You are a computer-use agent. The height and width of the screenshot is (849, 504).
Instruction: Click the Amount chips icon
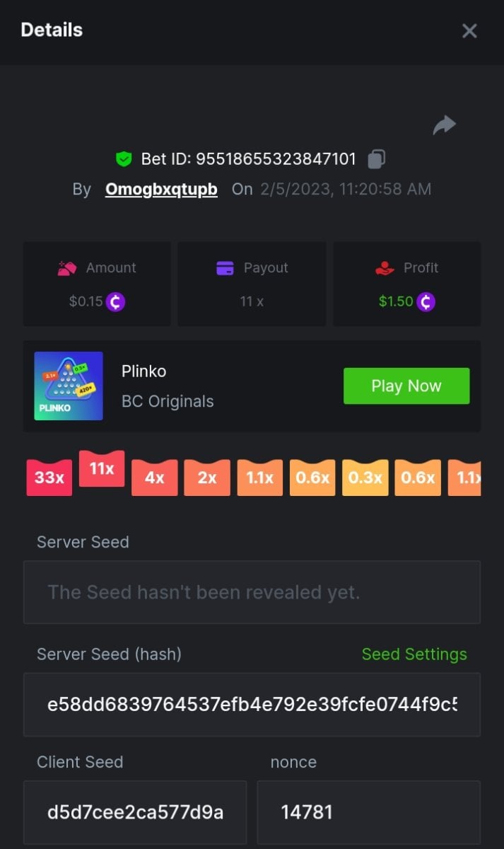point(67,268)
